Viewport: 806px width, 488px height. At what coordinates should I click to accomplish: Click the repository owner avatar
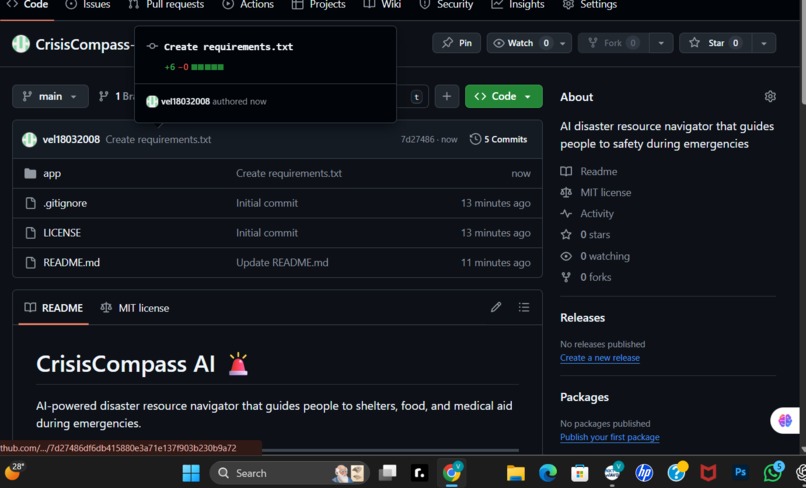click(21, 44)
